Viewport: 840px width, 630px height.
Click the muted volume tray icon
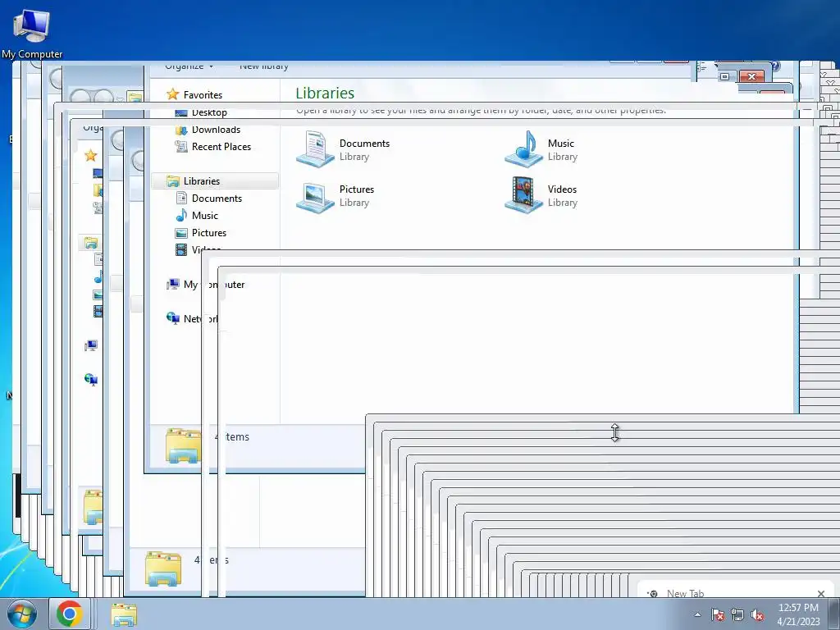757,614
